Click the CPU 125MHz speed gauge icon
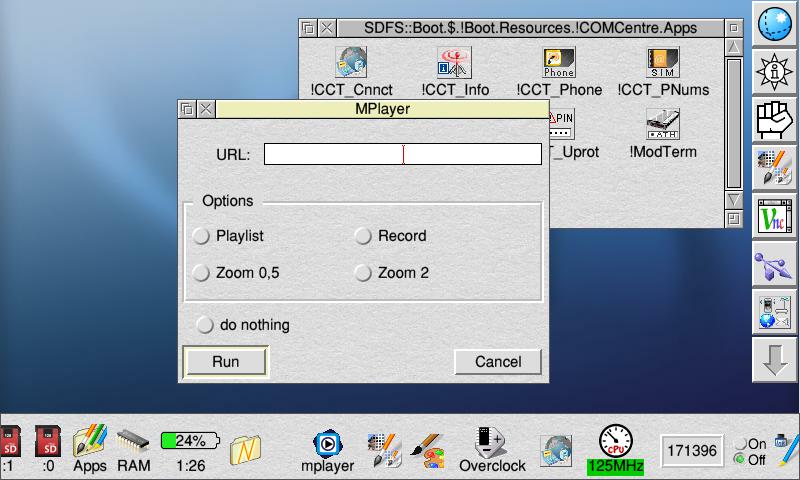The height and width of the screenshot is (480, 800). (615, 441)
